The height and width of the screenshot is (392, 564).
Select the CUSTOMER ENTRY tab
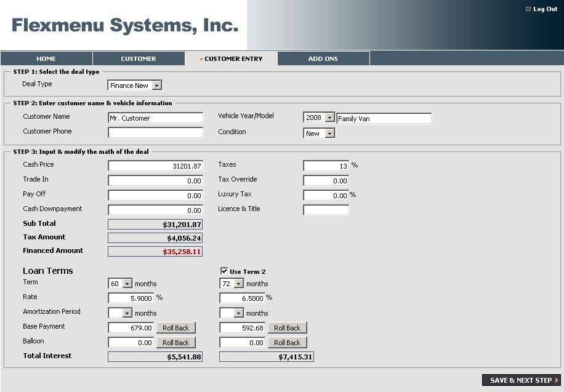(231, 58)
